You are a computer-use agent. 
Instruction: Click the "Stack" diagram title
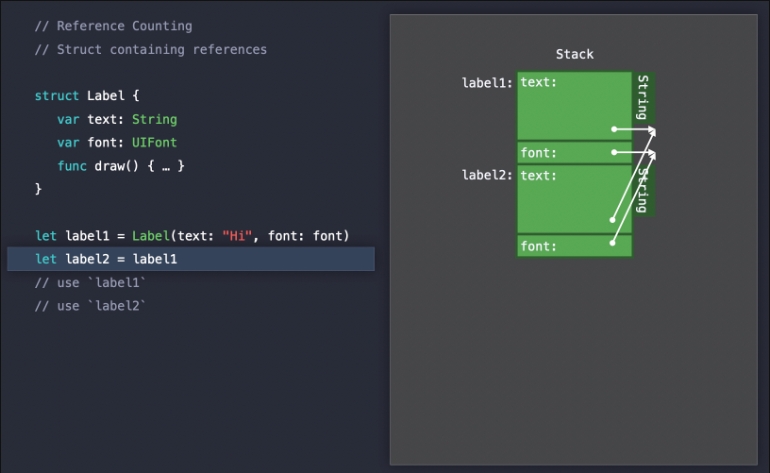pos(574,54)
